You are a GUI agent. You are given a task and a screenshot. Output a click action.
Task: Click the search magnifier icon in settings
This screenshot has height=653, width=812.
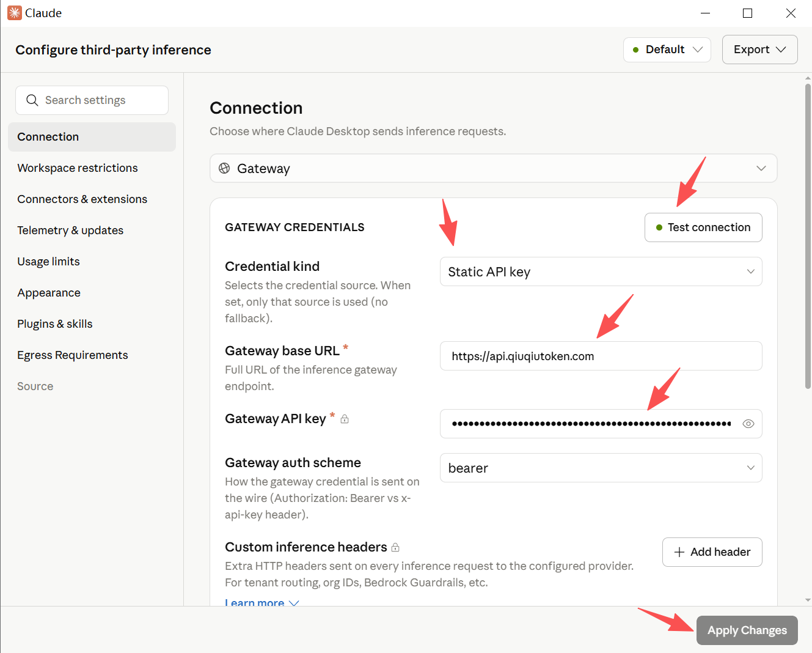pyautogui.click(x=32, y=100)
